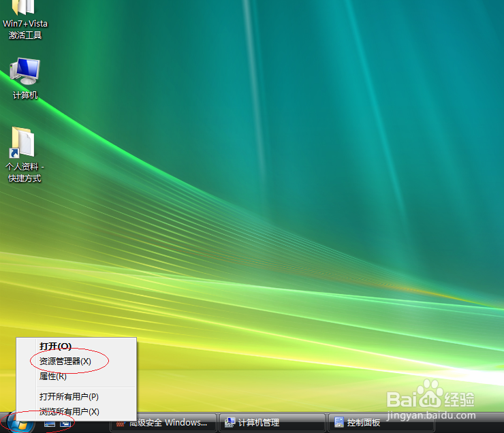Select 资源管理器(X) from the context menu

[x=76, y=362]
